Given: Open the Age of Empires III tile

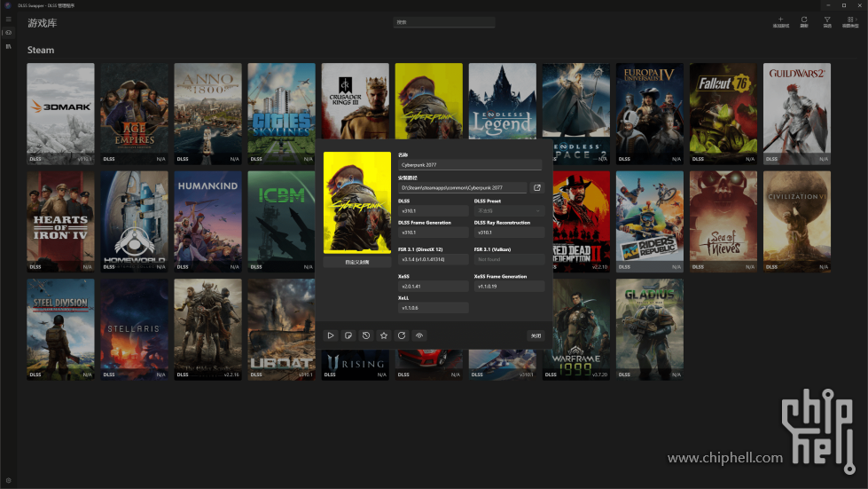Looking at the screenshot, I should tap(134, 114).
